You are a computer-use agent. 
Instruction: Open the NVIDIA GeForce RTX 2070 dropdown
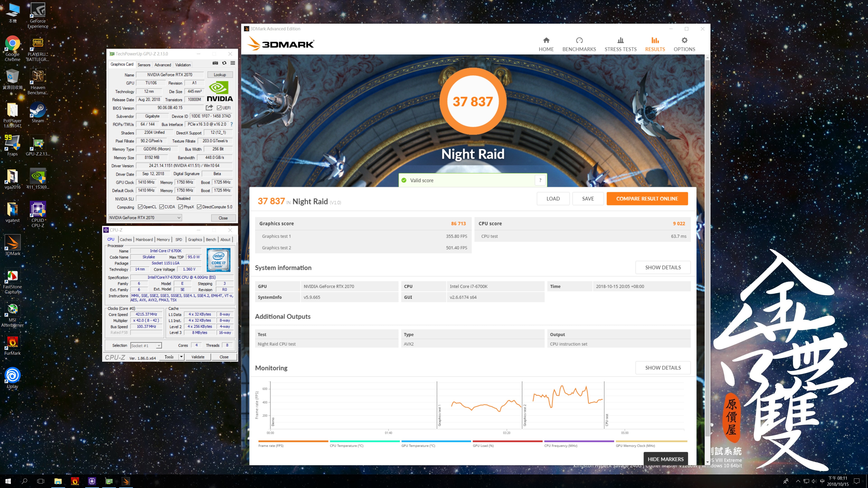pyautogui.click(x=145, y=218)
